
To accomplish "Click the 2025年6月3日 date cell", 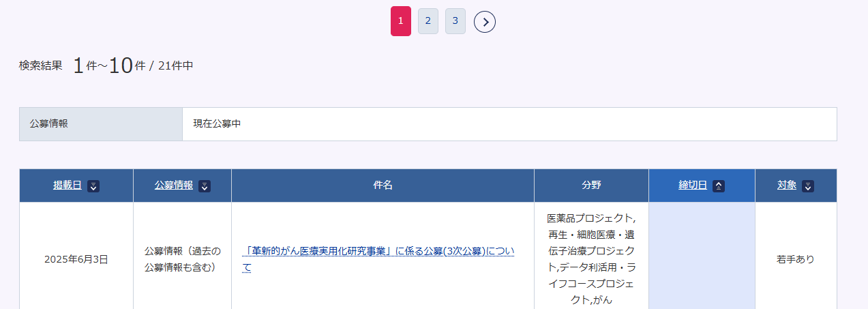I will [76, 259].
